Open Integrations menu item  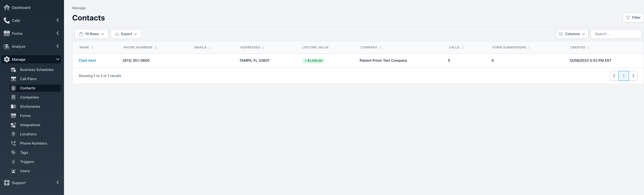35,125
